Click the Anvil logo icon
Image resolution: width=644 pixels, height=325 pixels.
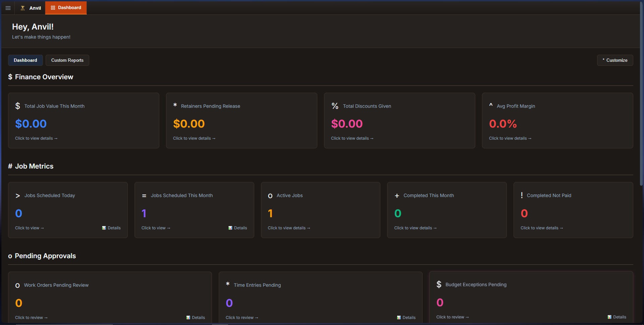[23, 8]
